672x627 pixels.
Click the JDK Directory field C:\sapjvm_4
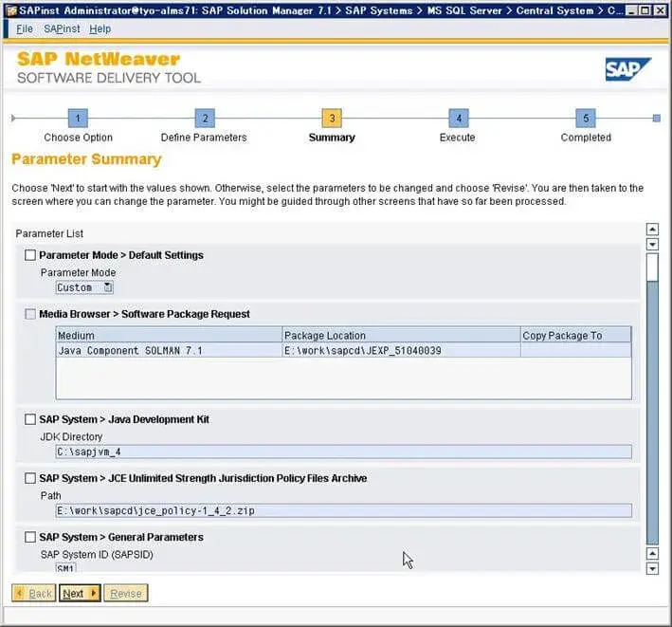(344, 452)
